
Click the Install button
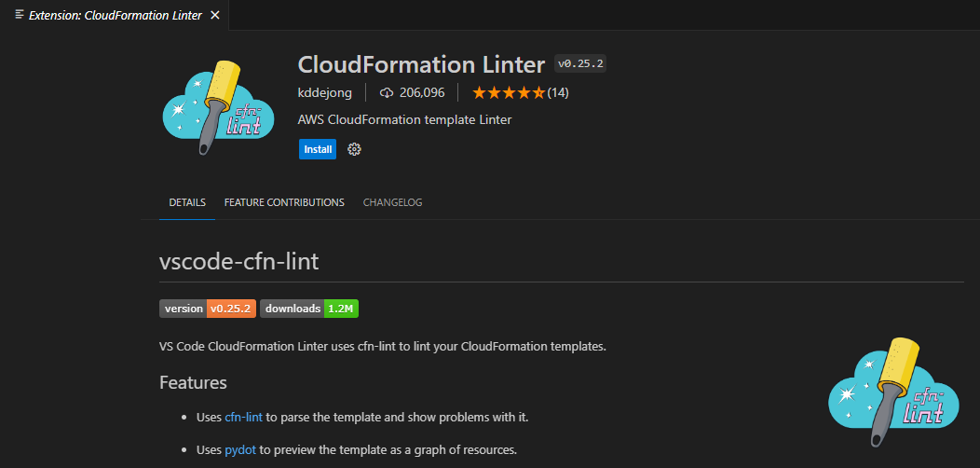318,149
